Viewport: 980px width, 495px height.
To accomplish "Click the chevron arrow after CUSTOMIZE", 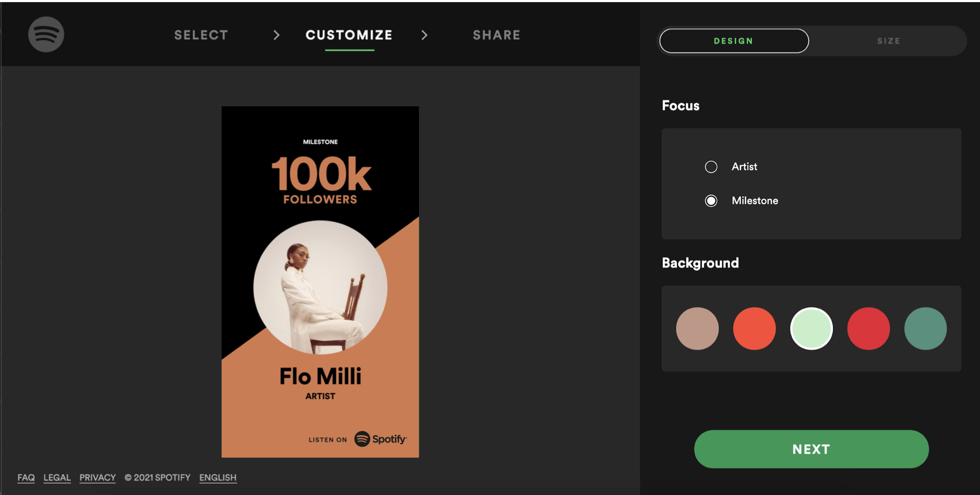I will (425, 35).
